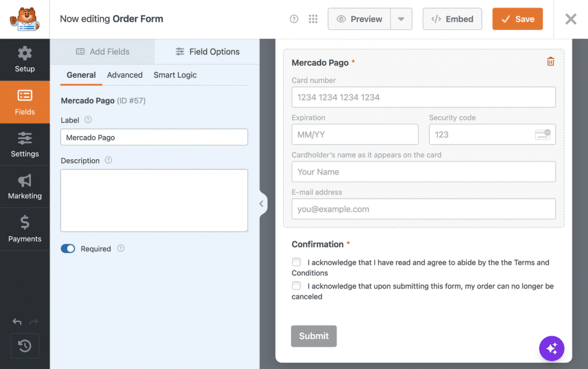Save the form with Save button
The height and width of the screenshot is (369, 588).
(x=517, y=19)
